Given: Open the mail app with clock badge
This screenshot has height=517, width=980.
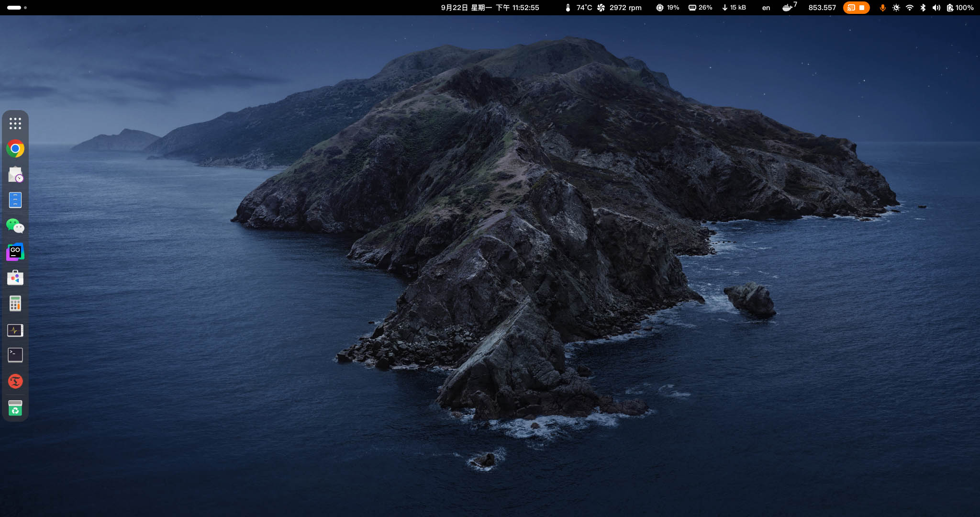Looking at the screenshot, I should click(x=15, y=175).
